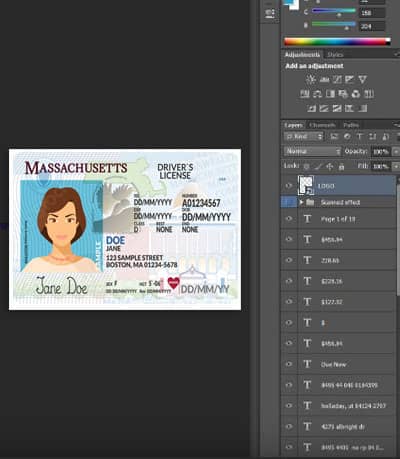Click the Fill 100% field

click(380, 166)
